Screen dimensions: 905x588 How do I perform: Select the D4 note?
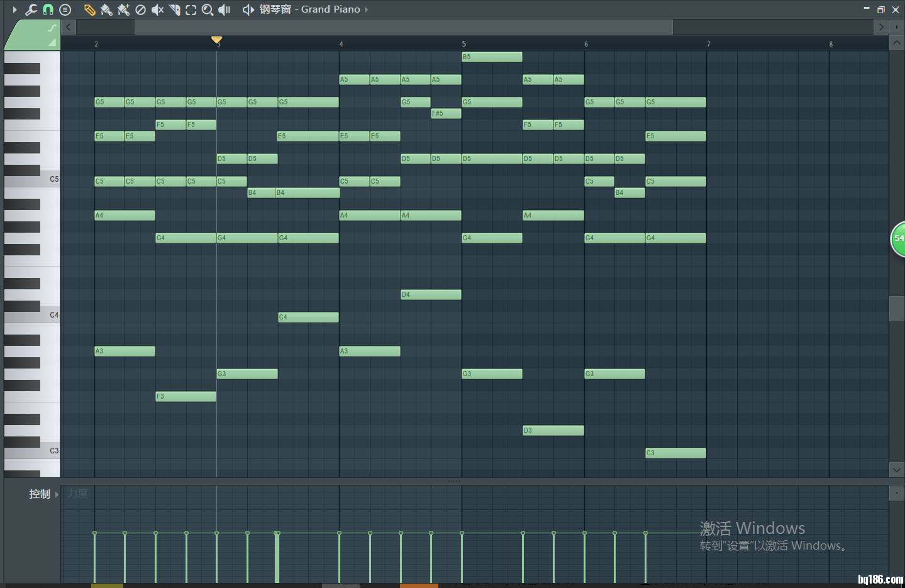point(431,295)
